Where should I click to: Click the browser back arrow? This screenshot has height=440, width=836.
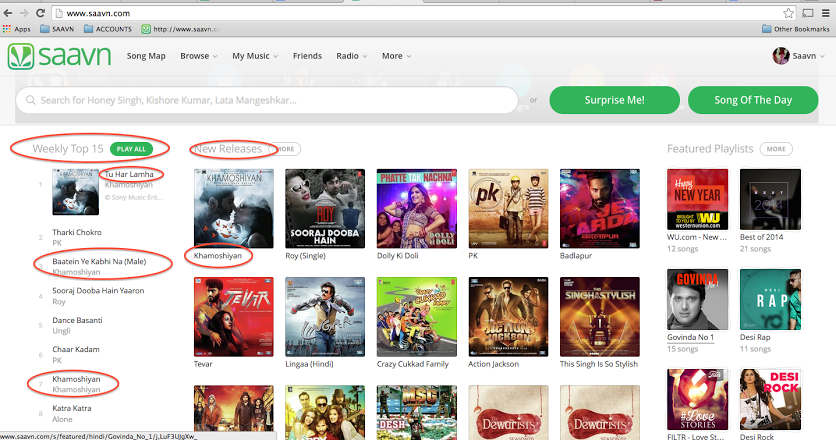8,13
